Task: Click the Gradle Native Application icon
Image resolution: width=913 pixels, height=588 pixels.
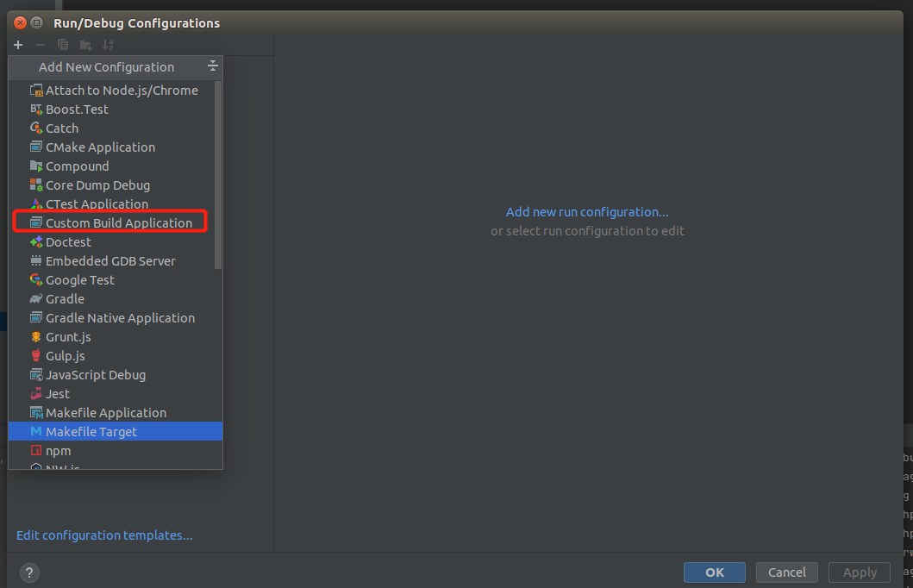Action: (36, 317)
